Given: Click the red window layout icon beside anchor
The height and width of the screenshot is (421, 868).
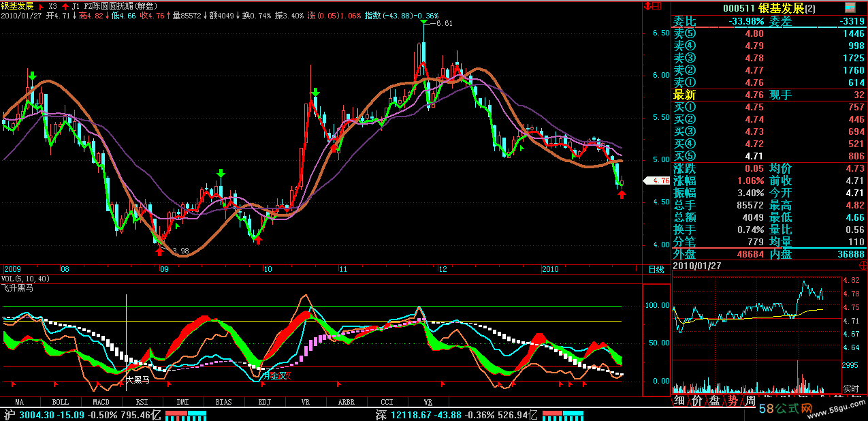Looking at the screenshot, I should click(657, 7).
